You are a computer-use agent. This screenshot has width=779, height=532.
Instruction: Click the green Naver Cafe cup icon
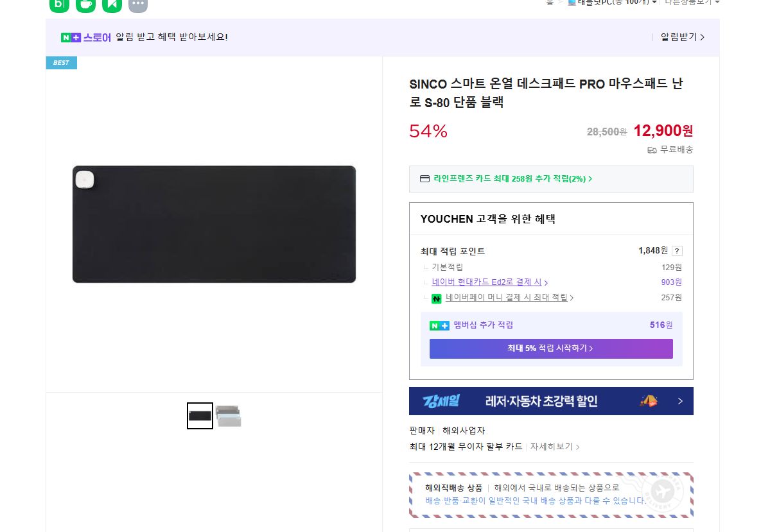85,4
